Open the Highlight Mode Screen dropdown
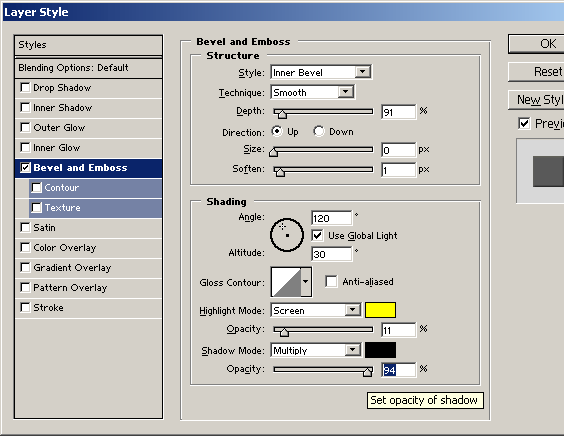The image size is (564, 436). [x=315, y=310]
